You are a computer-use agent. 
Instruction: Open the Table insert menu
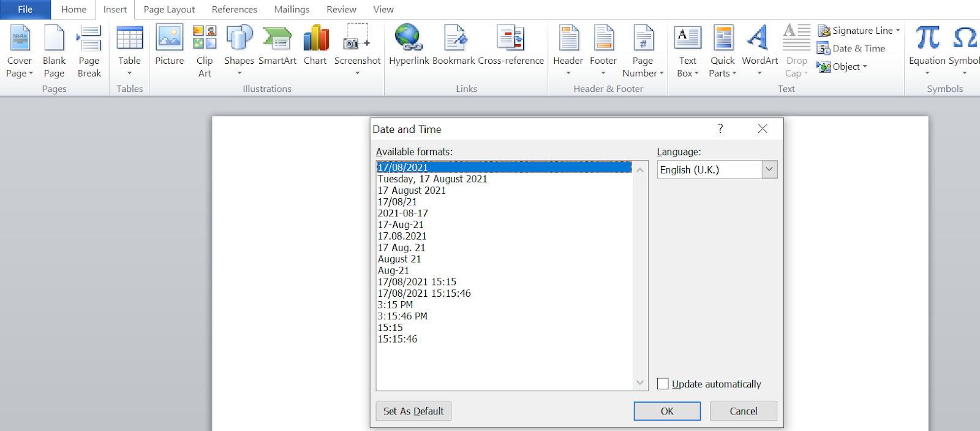[x=129, y=51]
